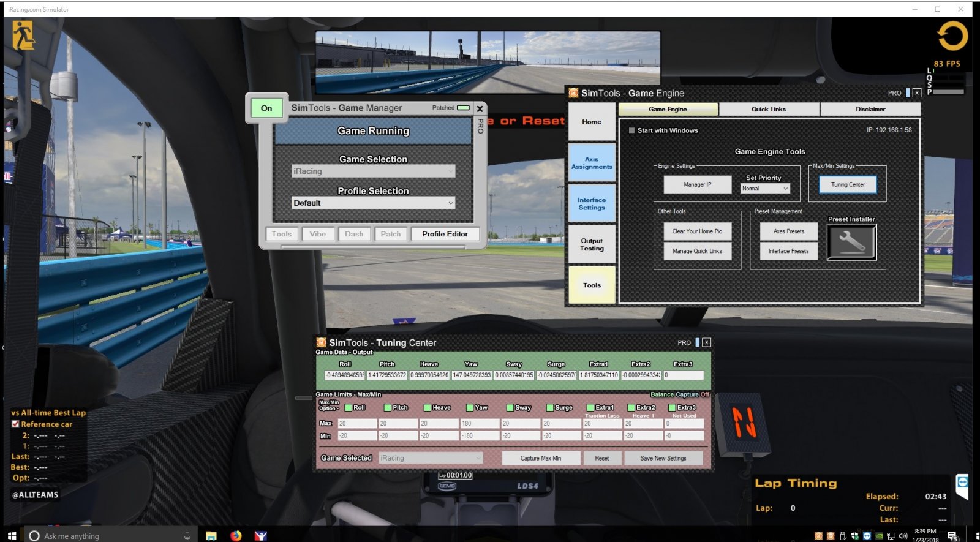Open the Game Selected dropdown in Tuning Center
Viewport: 980px width, 542px height.
[431, 458]
